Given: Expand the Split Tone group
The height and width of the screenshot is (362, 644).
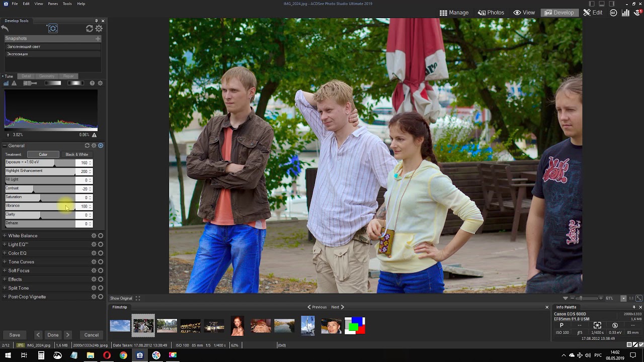Looking at the screenshot, I should (x=5, y=288).
